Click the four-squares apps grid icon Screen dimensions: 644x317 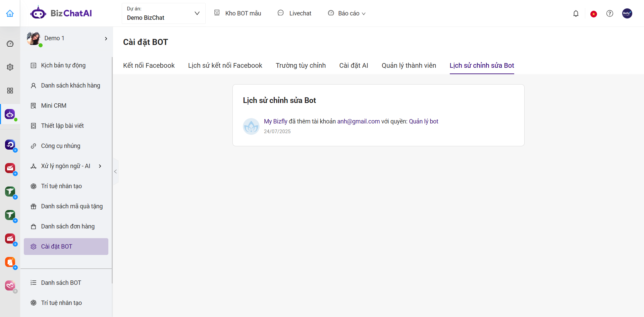10,91
